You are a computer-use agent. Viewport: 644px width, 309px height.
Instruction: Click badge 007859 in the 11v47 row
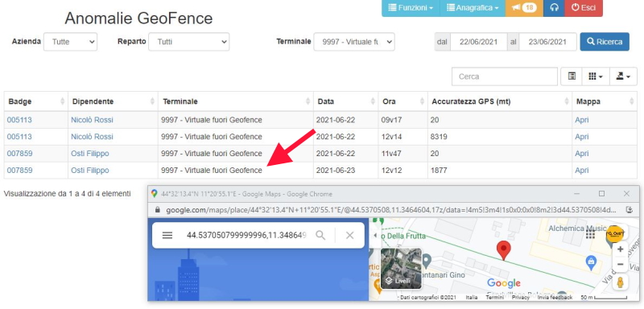19,154
